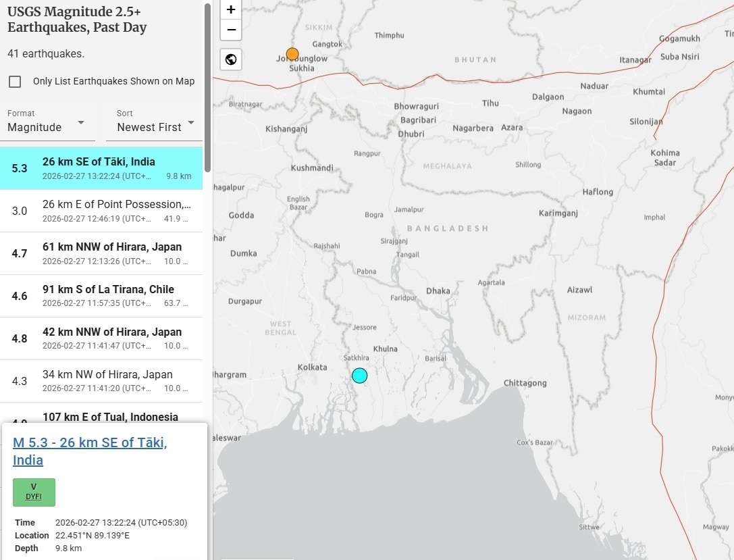Viewport: 734px width, 560px height.
Task: Click the Dhaka city label on map
Action: tap(438, 291)
